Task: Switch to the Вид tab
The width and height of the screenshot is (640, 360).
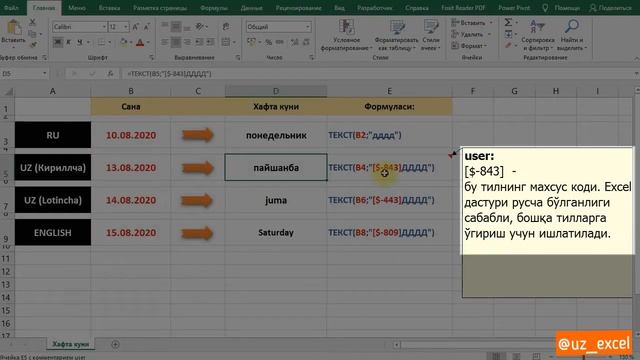Action: (x=339, y=8)
